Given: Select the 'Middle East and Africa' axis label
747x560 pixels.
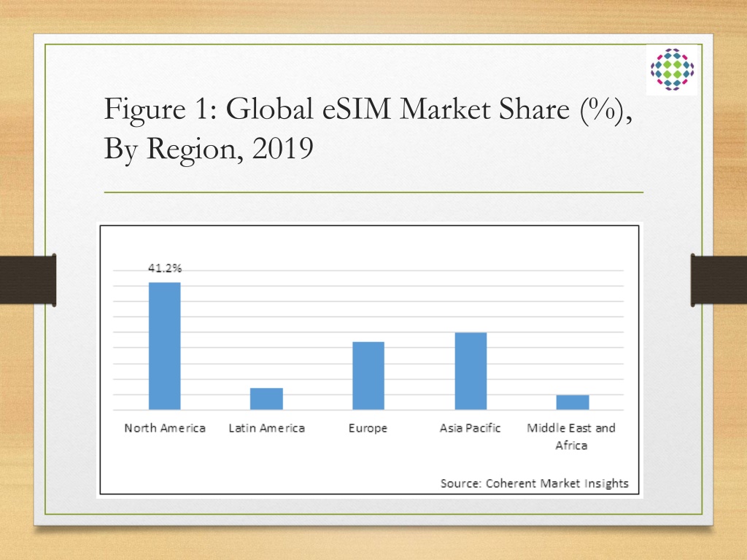Looking at the screenshot, I should (x=571, y=437).
